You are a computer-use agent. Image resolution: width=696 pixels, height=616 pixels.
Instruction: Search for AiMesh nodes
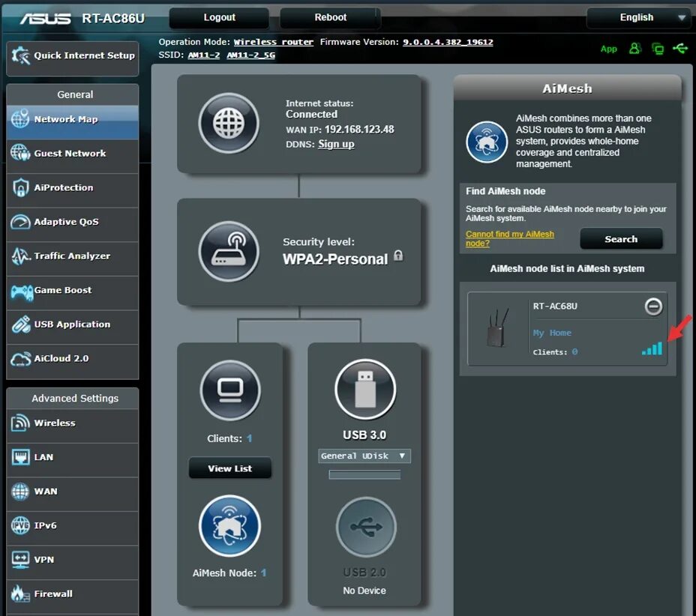(x=621, y=239)
